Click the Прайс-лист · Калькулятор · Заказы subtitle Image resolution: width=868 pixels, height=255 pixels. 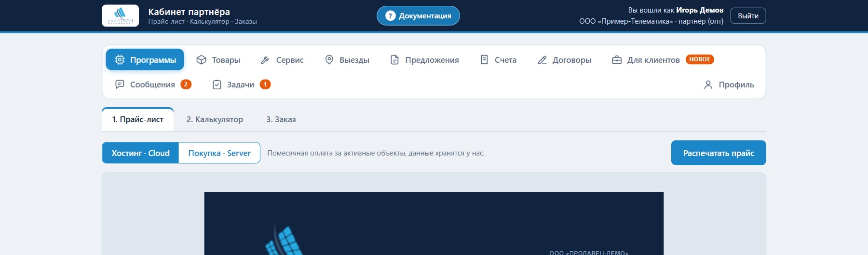tap(203, 22)
